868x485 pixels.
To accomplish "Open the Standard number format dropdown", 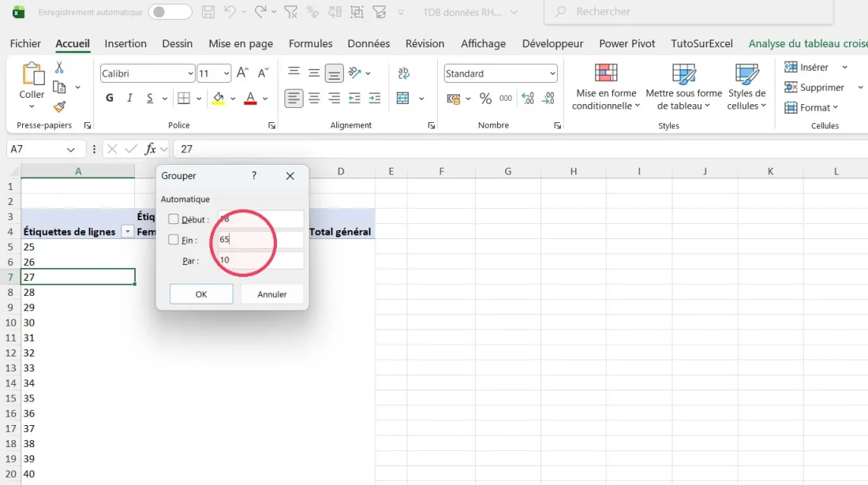I will click(552, 73).
